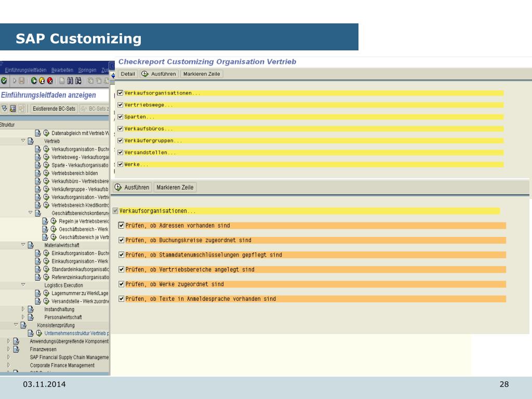The image size is (532, 399).
Task: Toggle Versandstellen checkbox
Action: coord(120,152)
